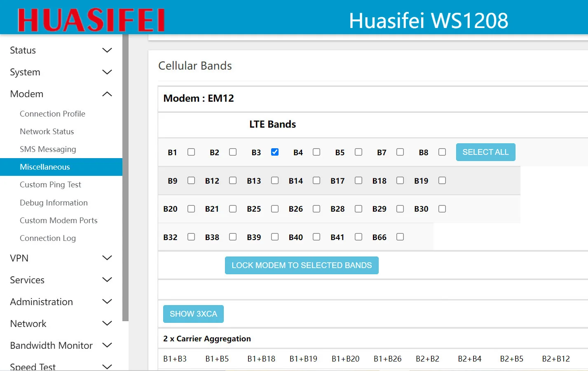Click the SHOW 3XCA button
Screen dimensions: 588x371
(x=193, y=313)
